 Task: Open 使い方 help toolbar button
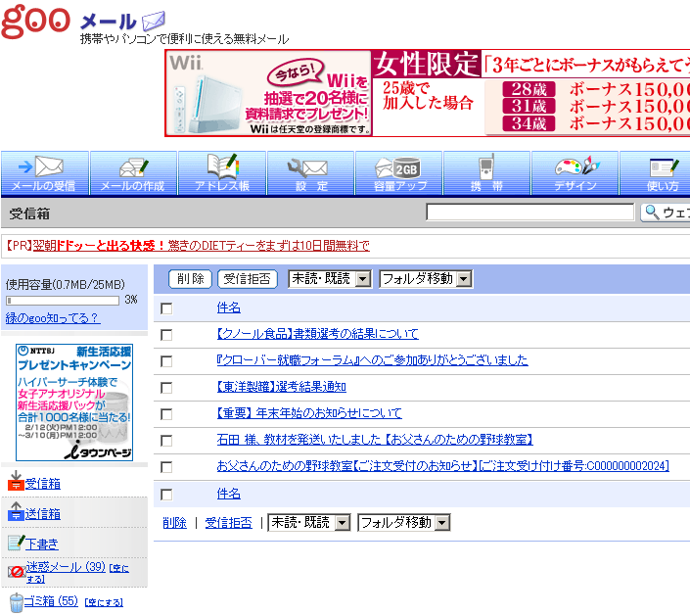pyautogui.click(x=656, y=173)
